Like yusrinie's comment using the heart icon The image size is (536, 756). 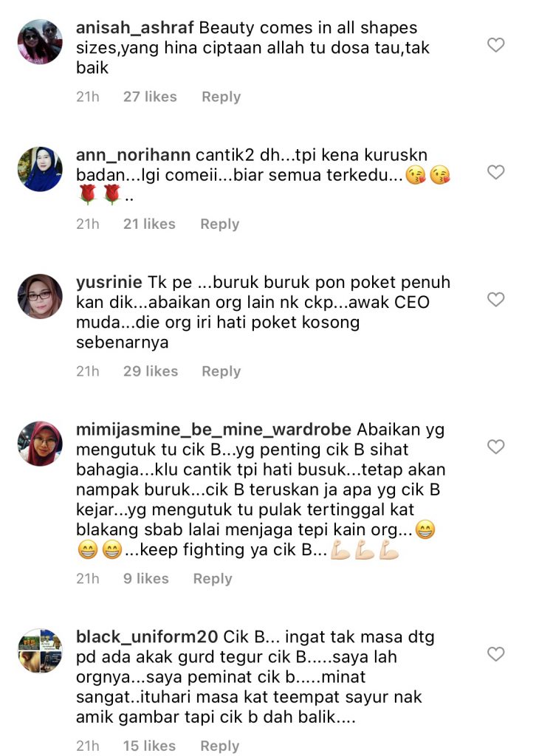pyautogui.click(x=495, y=300)
